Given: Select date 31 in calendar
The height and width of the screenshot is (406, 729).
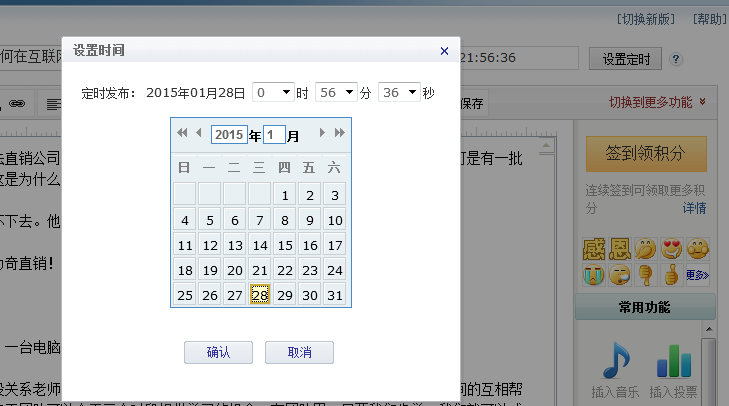Looking at the screenshot, I should 335,295.
